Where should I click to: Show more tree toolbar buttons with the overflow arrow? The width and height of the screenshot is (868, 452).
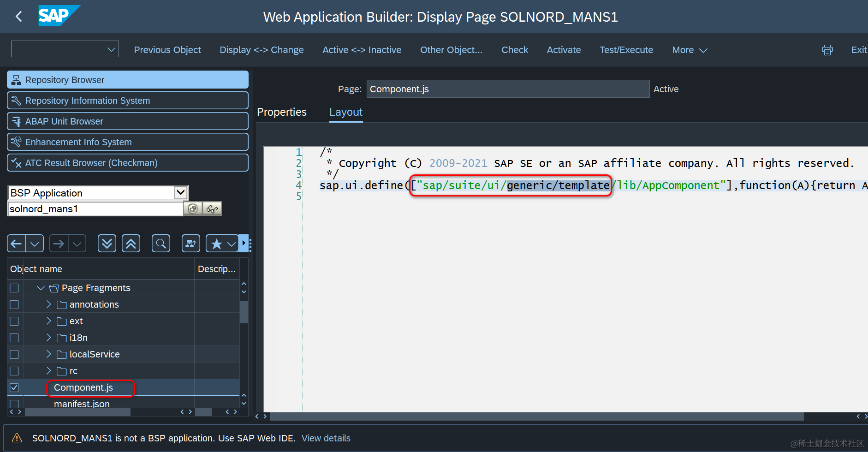point(244,243)
